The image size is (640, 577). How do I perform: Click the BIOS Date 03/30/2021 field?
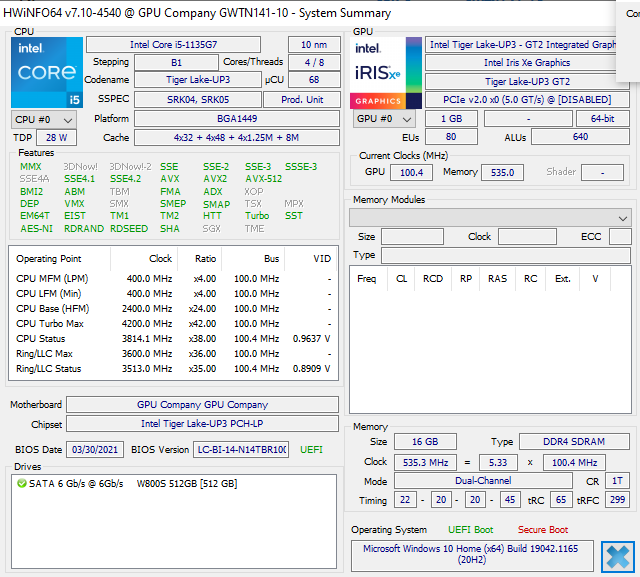point(95,450)
